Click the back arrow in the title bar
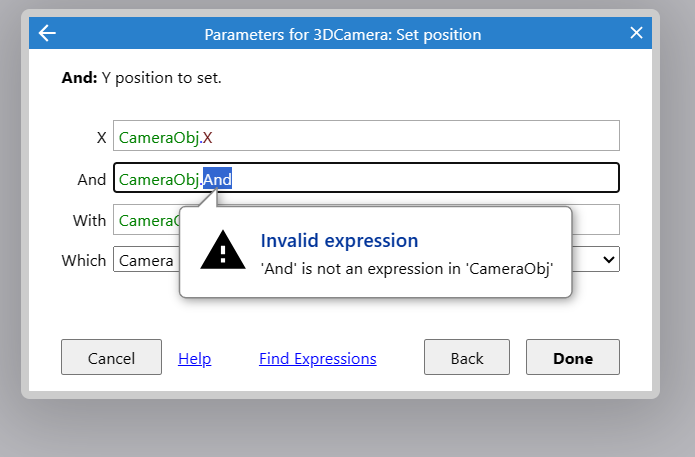This screenshot has height=457, width=695. pos(47,33)
